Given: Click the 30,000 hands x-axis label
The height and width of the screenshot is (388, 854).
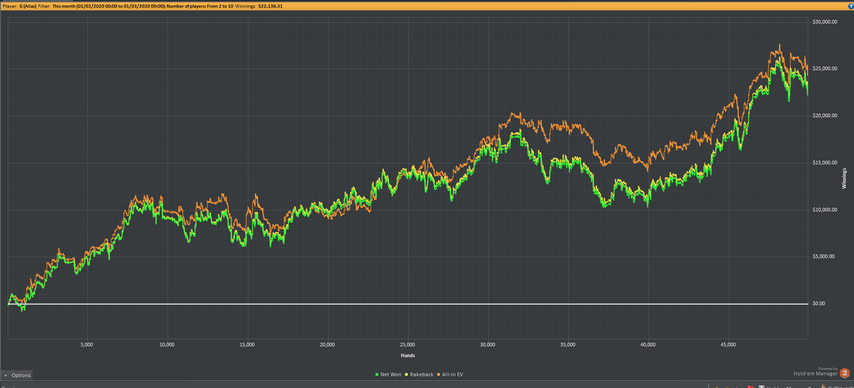Looking at the screenshot, I should 487,345.
